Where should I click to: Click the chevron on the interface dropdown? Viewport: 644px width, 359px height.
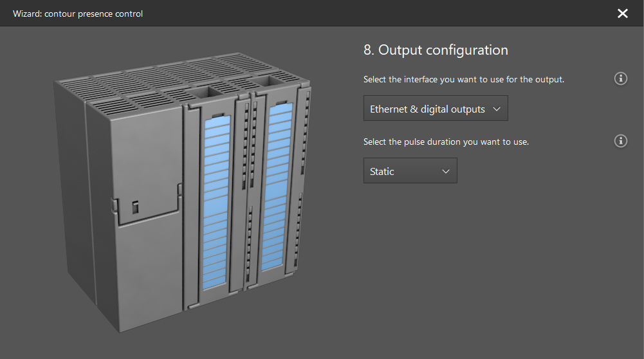coord(496,109)
